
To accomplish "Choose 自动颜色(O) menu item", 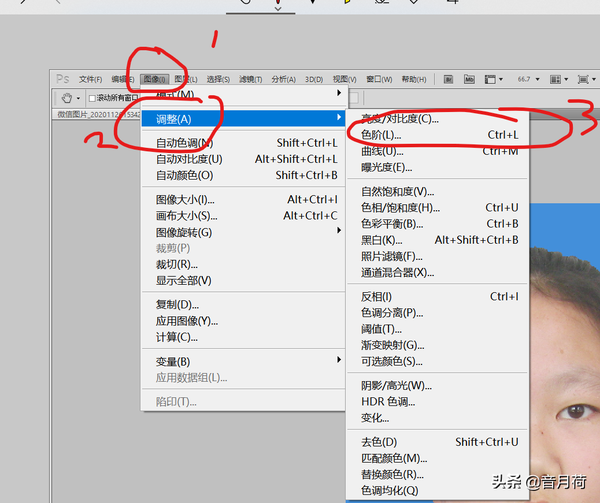I will click(x=244, y=175).
